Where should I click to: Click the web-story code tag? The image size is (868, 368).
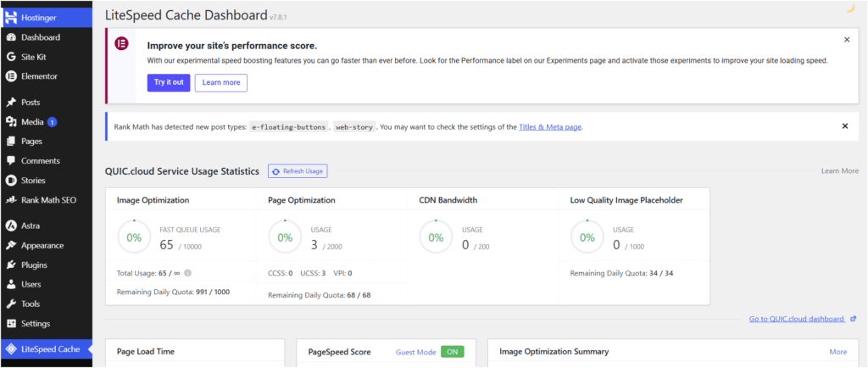(354, 126)
